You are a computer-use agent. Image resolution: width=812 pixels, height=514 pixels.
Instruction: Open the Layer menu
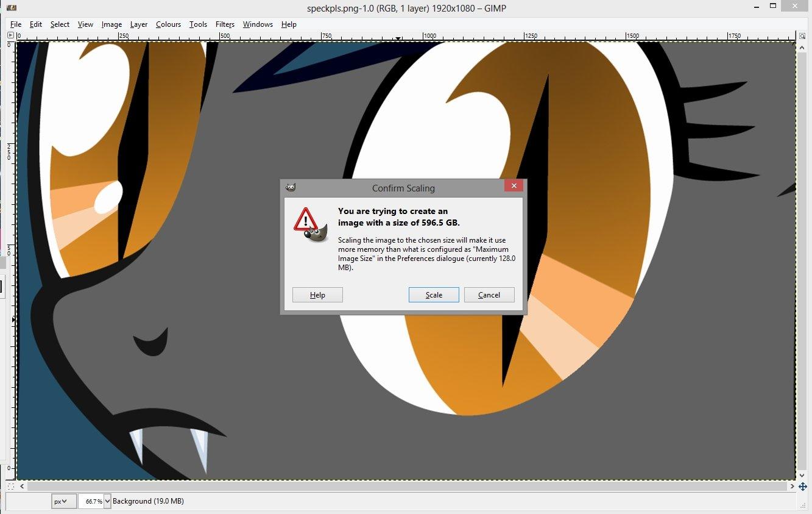coord(139,24)
